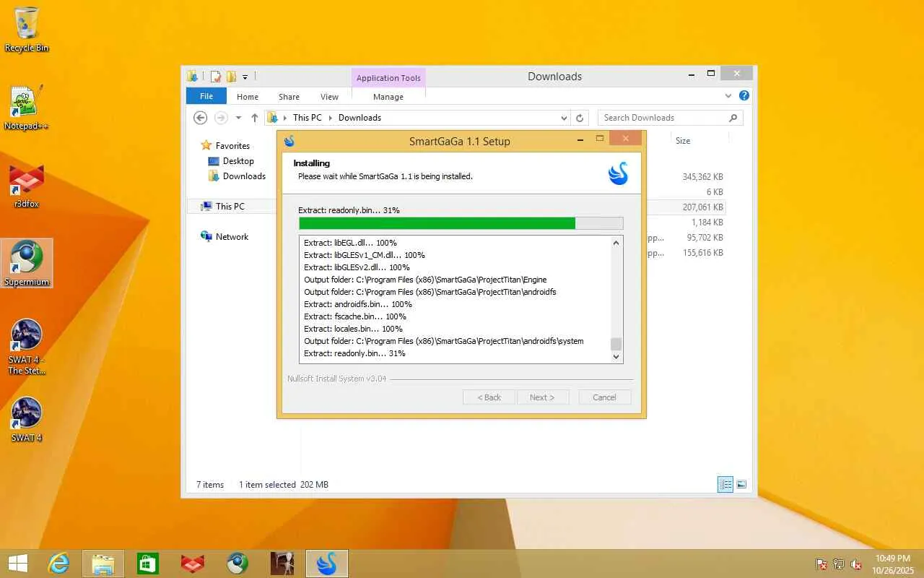Click the install log scrollbar thumb
The height and width of the screenshot is (578, 924).
616,344
